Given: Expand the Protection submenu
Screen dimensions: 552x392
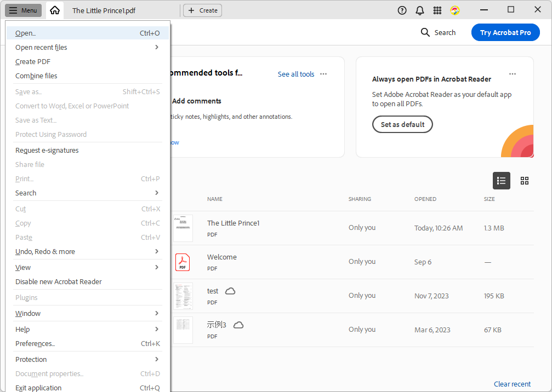Looking at the screenshot, I should pyautogui.click(x=156, y=360).
